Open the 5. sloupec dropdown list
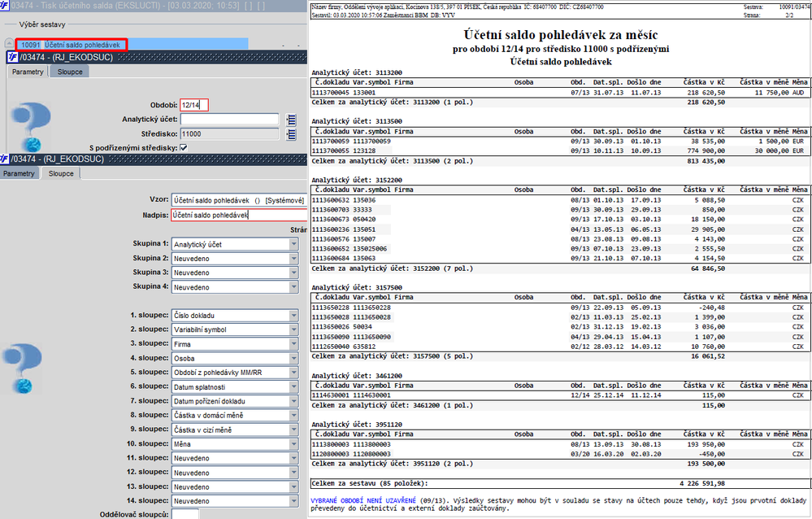The image size is (812, 519). coord(293,373)
